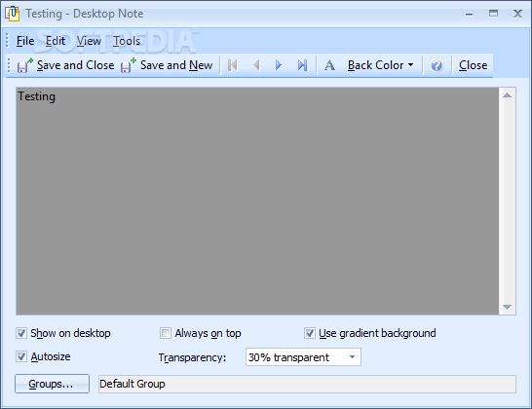The height and width of the screenshot is (409, 532).
Task: Click the Save and New toolbar button
Action: (x=167, y=65)
